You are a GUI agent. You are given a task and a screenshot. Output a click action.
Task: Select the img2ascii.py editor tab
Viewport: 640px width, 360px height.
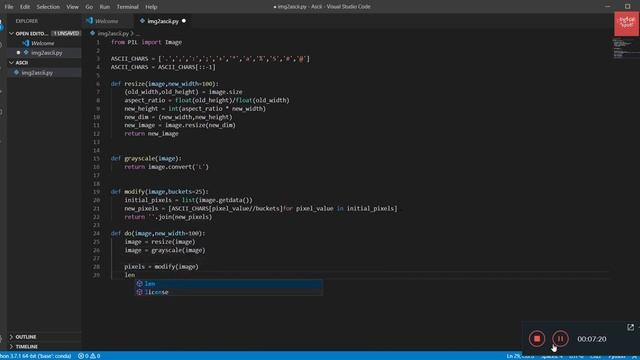pyautogui.click(x=162, y=21)
